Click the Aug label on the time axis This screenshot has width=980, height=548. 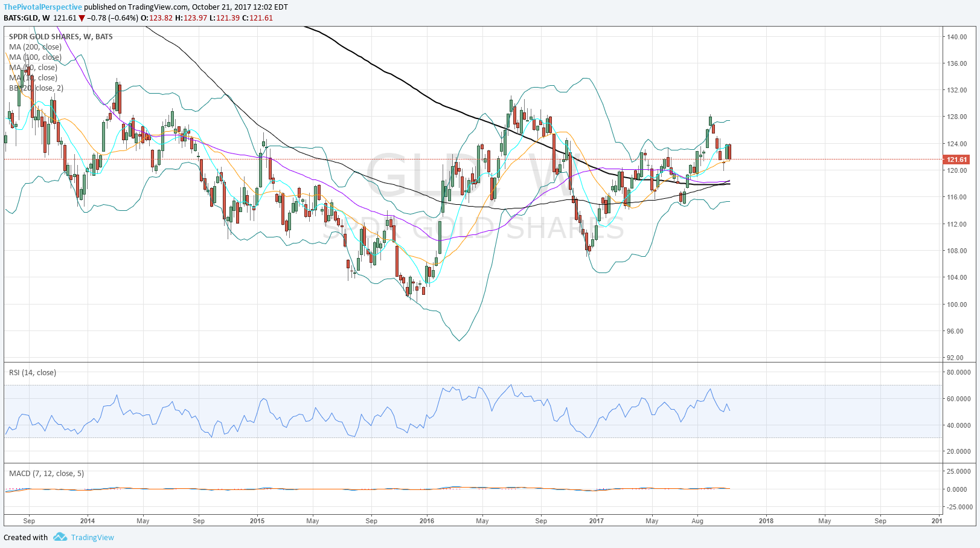pos(697,520)
